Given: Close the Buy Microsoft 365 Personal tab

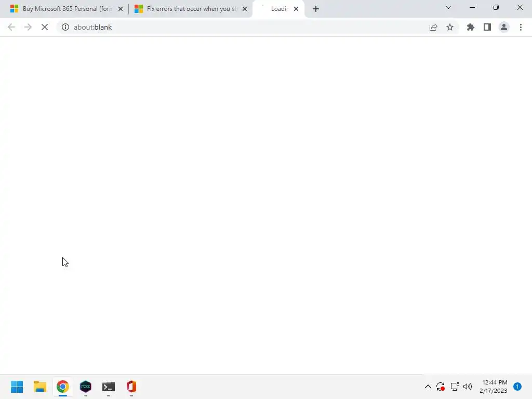Looking at the screenshot, I should coord(121,9).
